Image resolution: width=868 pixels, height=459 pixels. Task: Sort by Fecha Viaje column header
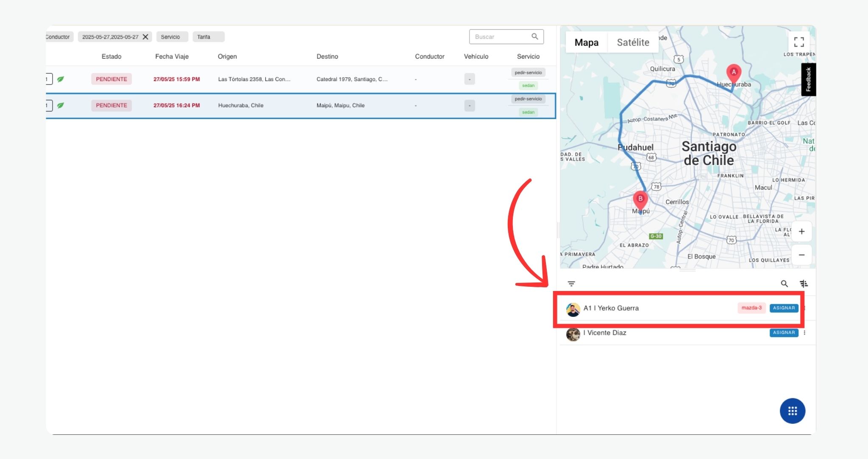(172, 56)
